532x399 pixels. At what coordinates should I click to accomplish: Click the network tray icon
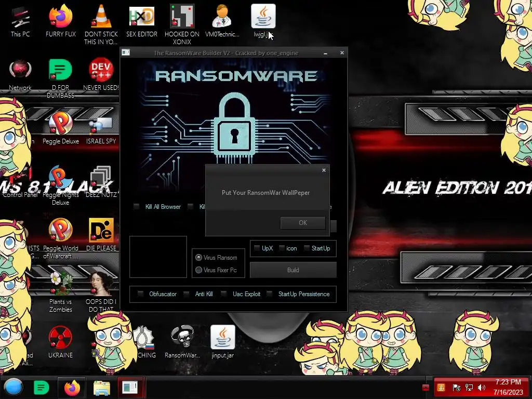(469, 388)
